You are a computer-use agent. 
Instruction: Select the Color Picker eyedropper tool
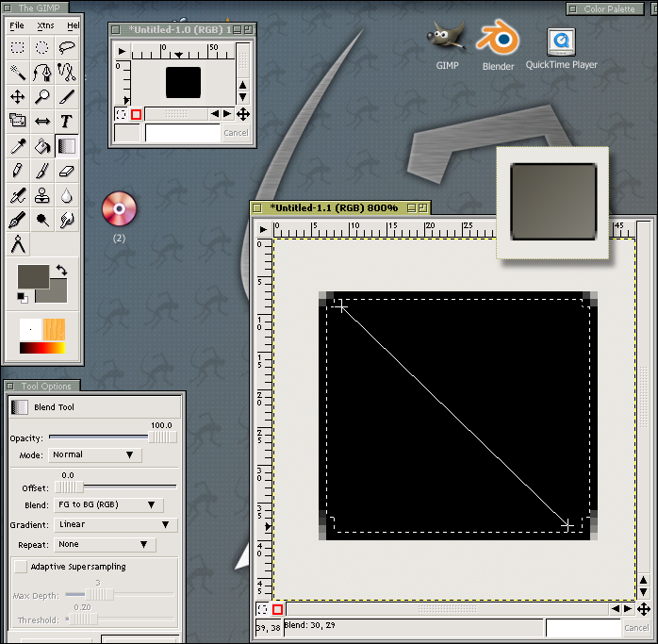tap(17, 145)
